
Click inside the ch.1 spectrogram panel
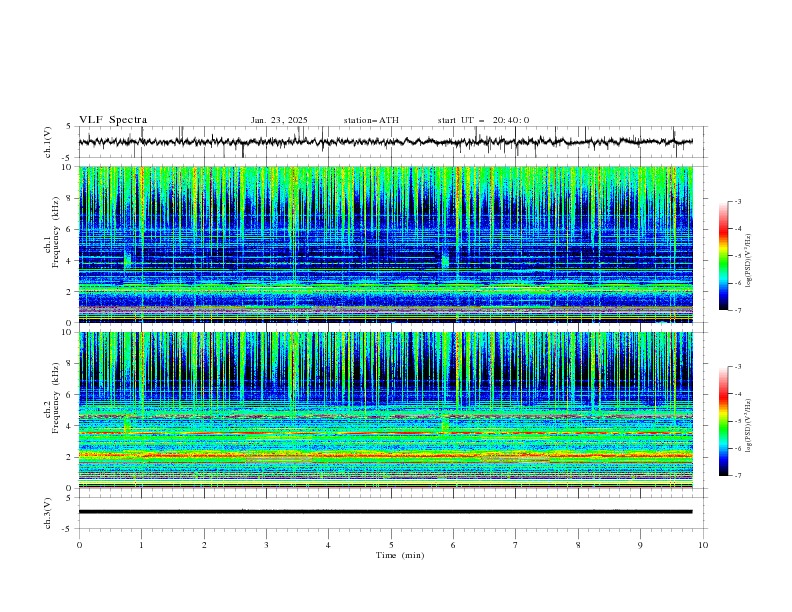coord(385,244)
